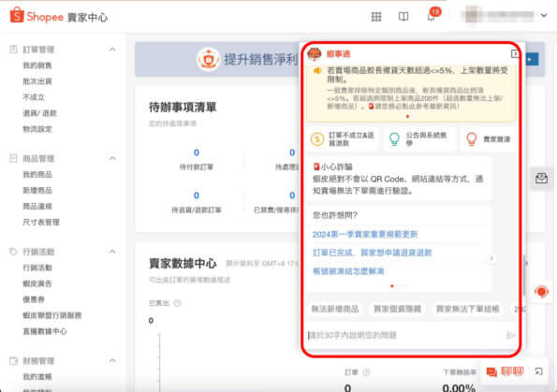Collapse the 訂單管理 section chevron
557x392 pixels.
pos(112,49)
